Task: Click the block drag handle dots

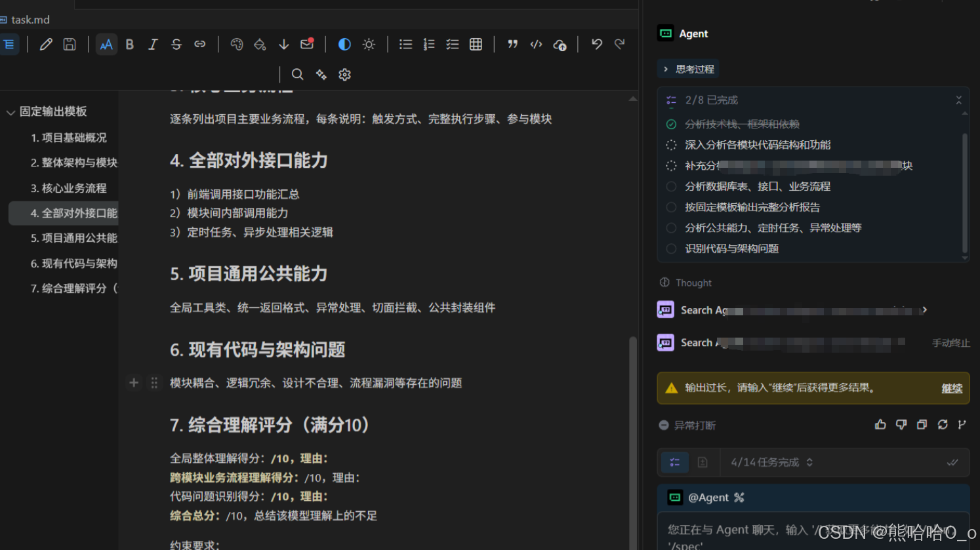Action: click(x=154, y=383)
